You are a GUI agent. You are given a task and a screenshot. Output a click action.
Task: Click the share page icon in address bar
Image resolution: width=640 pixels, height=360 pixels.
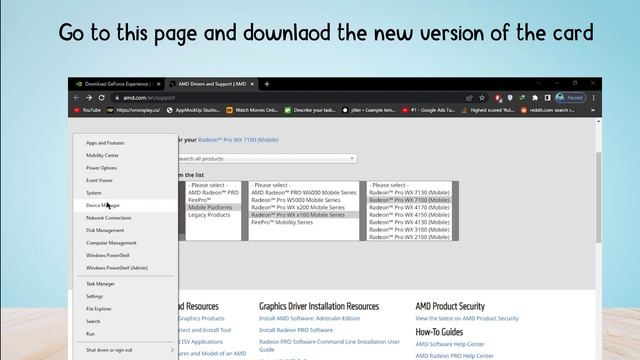pos(469,98)
